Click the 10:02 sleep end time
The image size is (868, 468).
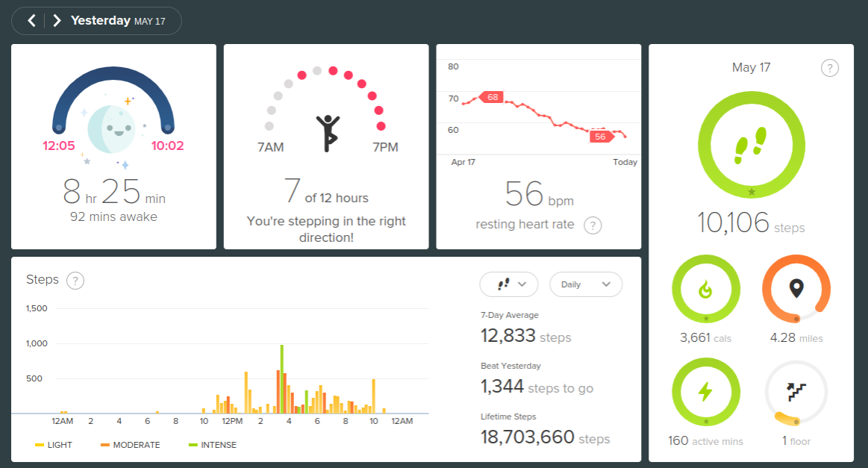tap(167, 146)
